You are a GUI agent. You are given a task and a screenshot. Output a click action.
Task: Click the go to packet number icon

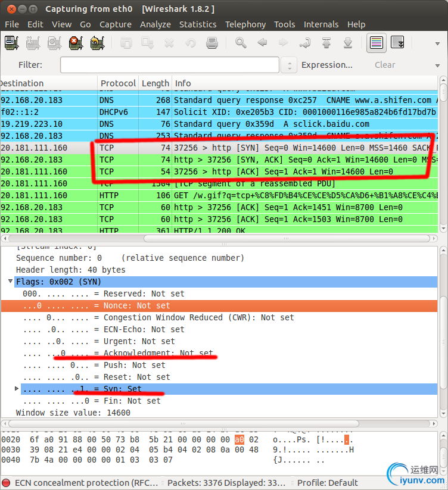(305, 43)
